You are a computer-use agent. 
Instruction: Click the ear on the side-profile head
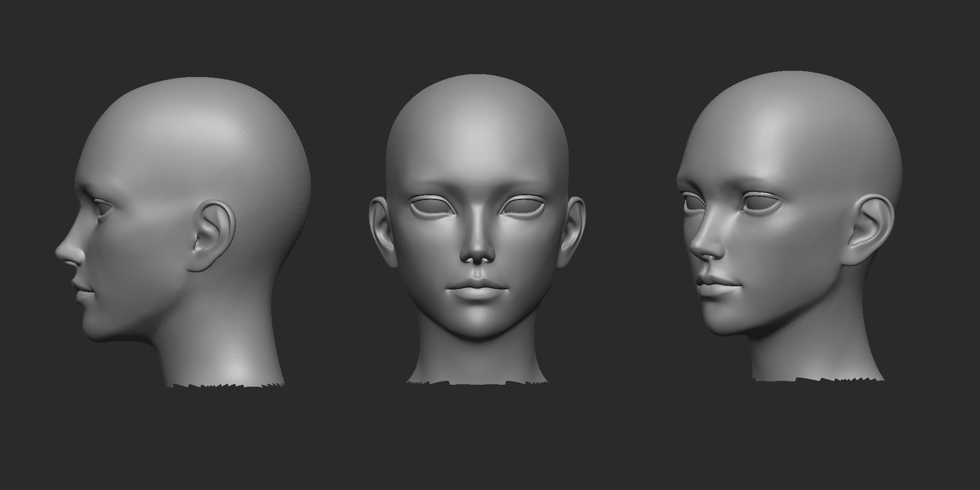pos(212,236)
